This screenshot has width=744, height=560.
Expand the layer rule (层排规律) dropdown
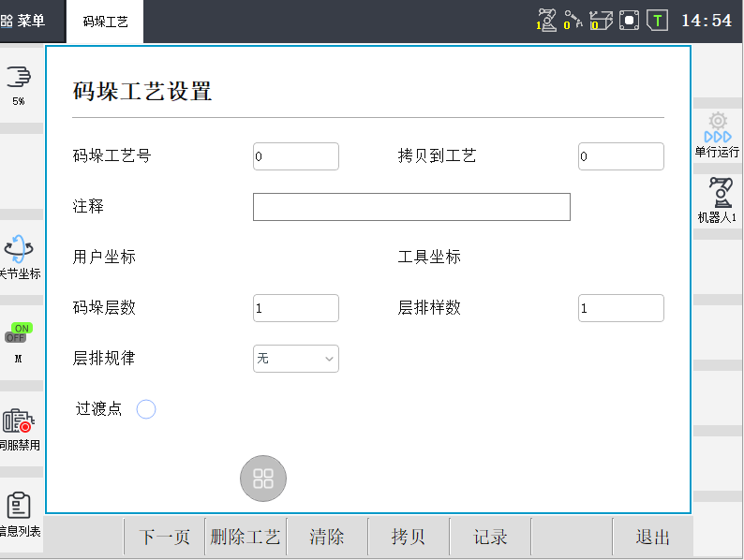[296, 359]
